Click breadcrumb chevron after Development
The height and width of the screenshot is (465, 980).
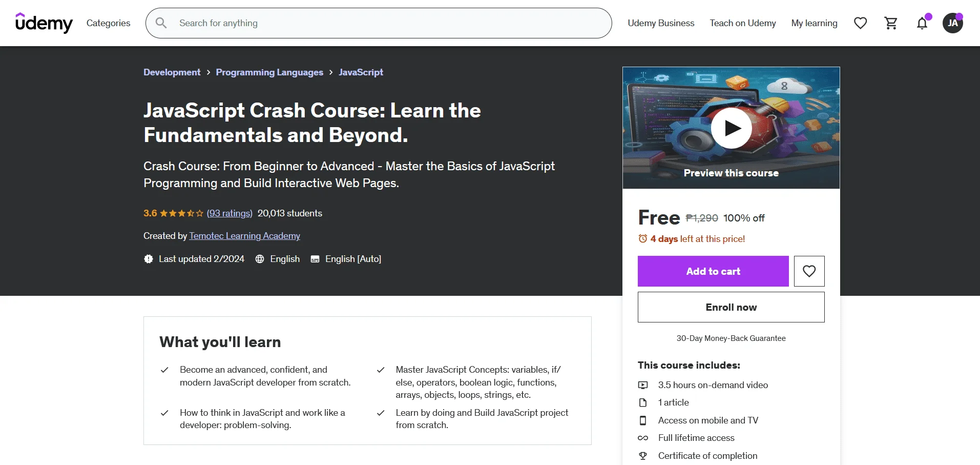208,72
